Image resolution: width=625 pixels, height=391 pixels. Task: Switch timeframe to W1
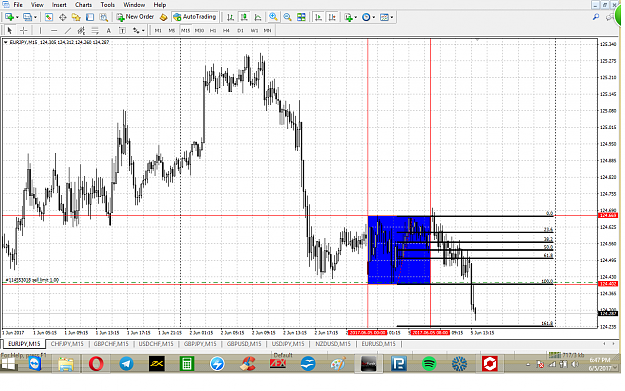254,30
